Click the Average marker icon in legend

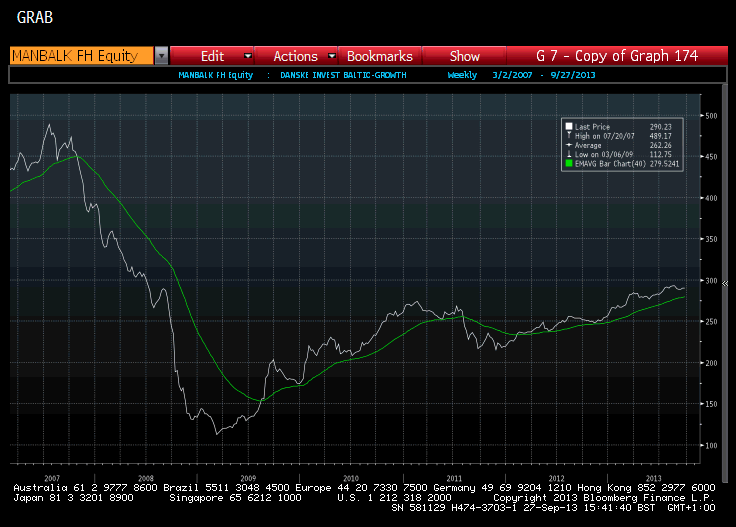click(x=568, y=144)
